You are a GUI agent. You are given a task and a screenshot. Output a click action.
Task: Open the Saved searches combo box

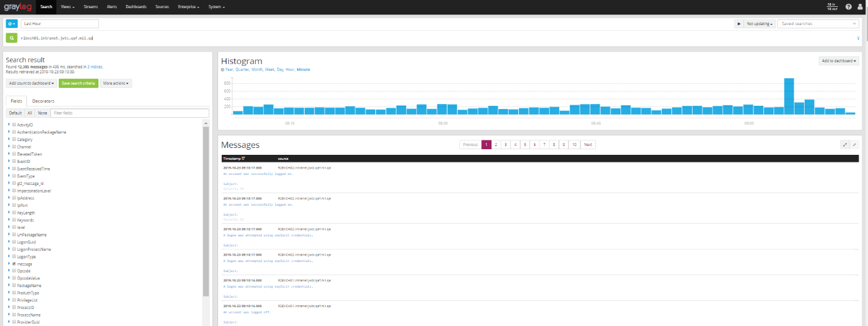point(818,24)
